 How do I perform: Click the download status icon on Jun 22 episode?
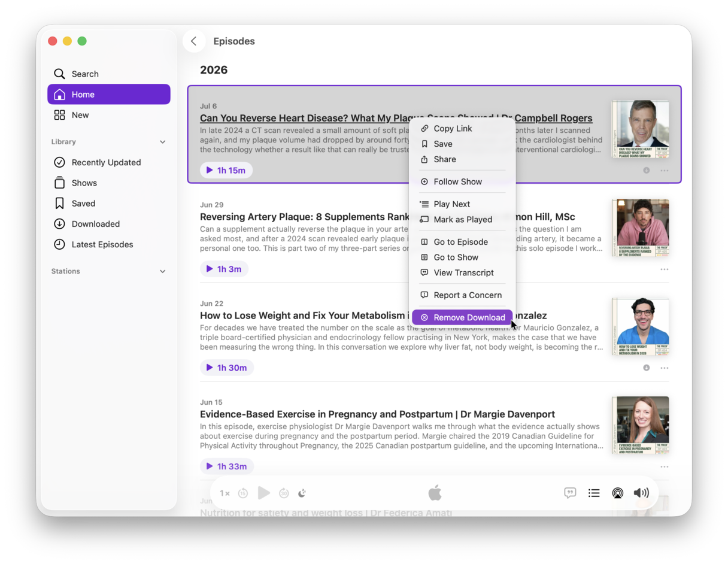tap(647, 368)
